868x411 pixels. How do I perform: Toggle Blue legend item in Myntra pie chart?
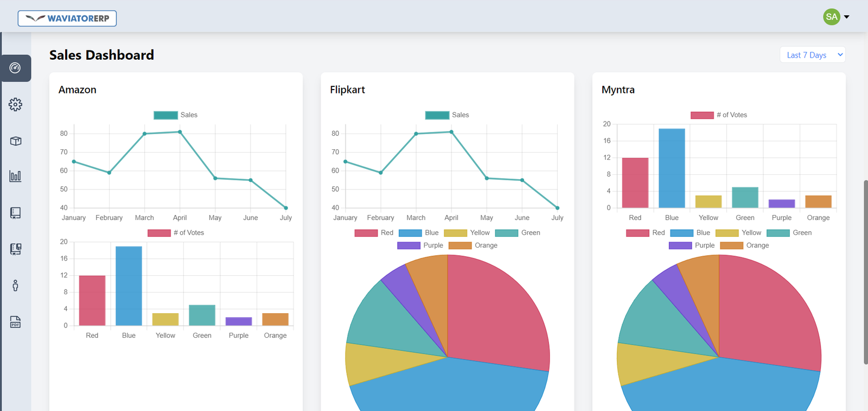click(x=690, y=233)
